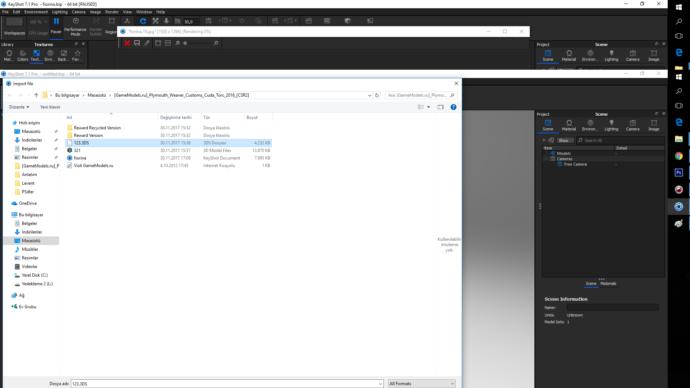Click the blue help icon in Import dialog
Image resolution: width=690 pixels, height=388 pixels.
coord(453,107)
